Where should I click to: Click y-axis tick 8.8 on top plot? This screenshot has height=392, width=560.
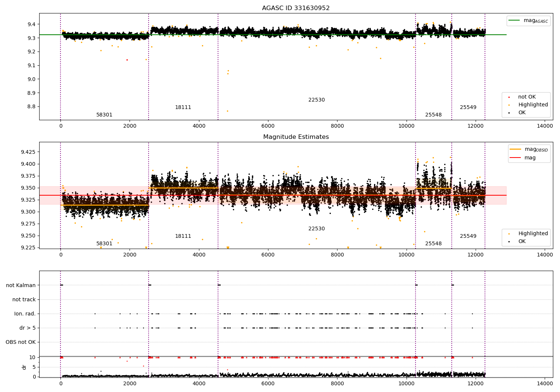[31, 106]
